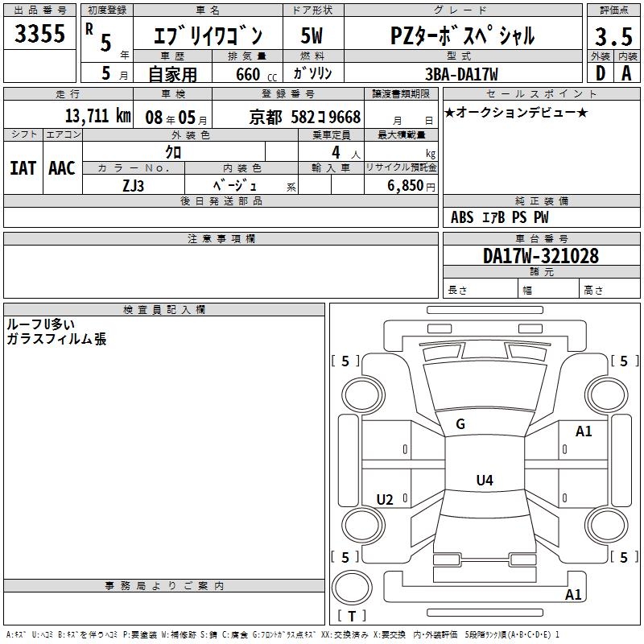Click the interior color ベージュ
This screenshot has width=644, height=644.
[234, 186]
